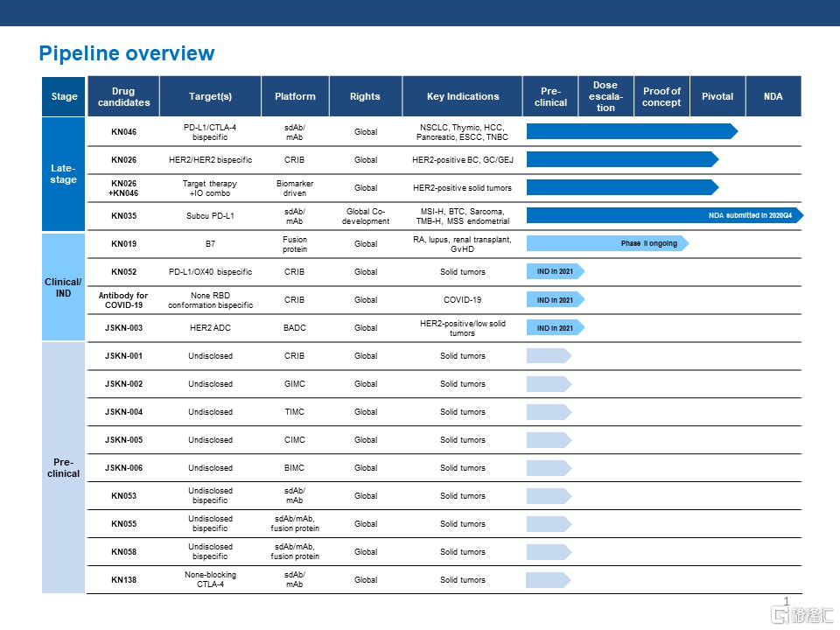The image size is (840, 630).
Task: Select the Late-stage block in Stage column
Action: (x=64, y=174)
